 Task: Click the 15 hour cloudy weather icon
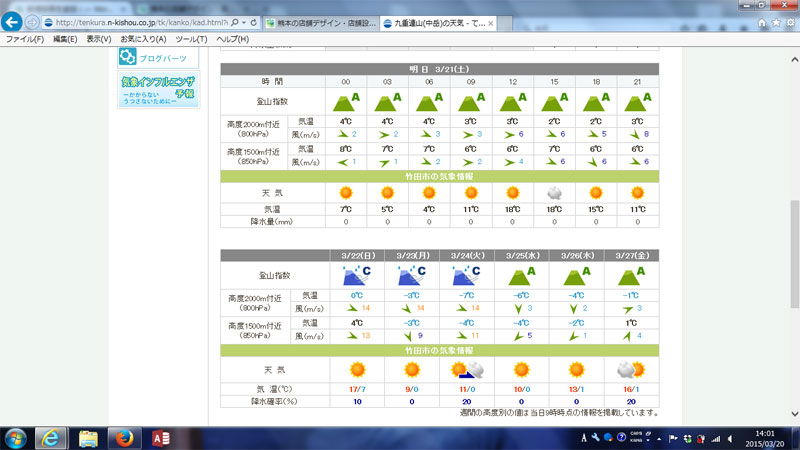554,193
